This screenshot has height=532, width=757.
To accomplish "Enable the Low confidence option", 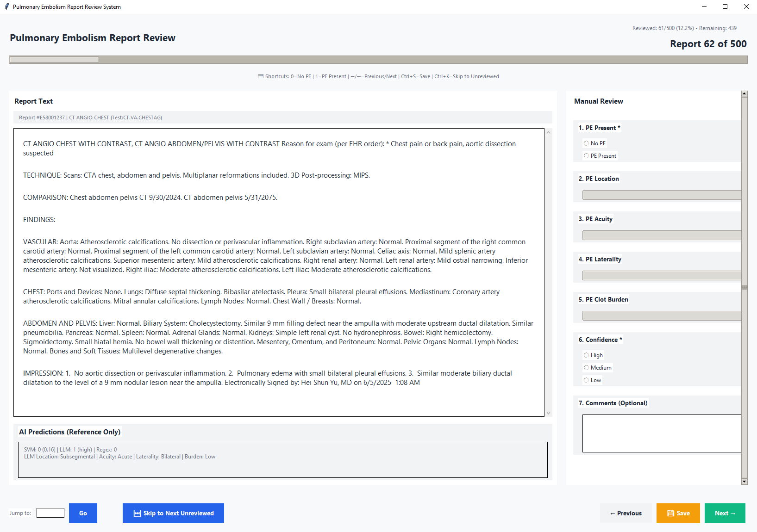I will pos(586,380).
